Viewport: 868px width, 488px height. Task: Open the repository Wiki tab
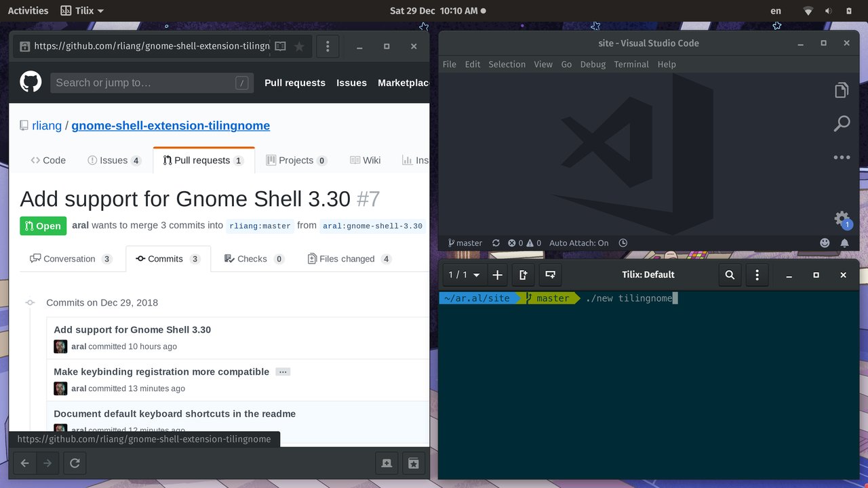(365, 161)
